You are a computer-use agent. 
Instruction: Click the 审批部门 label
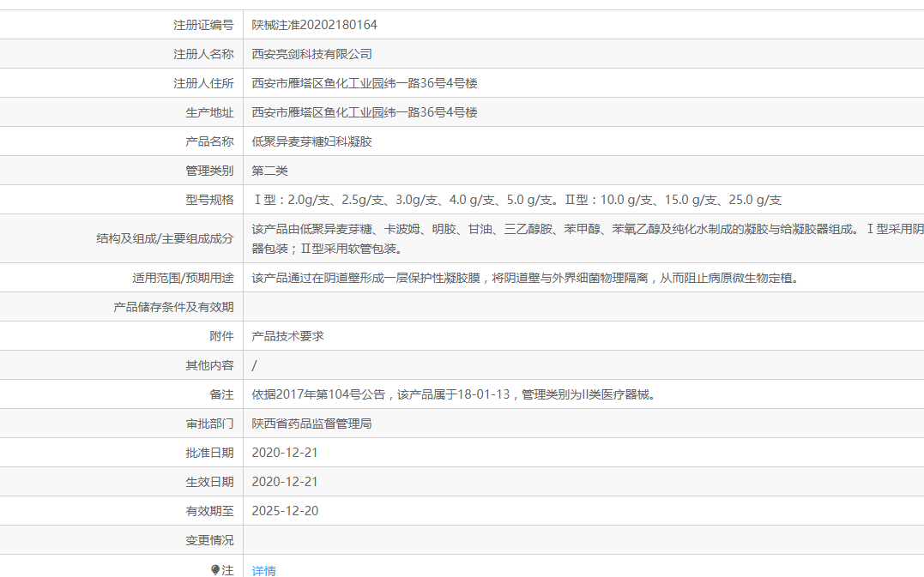tap(209, 424)
